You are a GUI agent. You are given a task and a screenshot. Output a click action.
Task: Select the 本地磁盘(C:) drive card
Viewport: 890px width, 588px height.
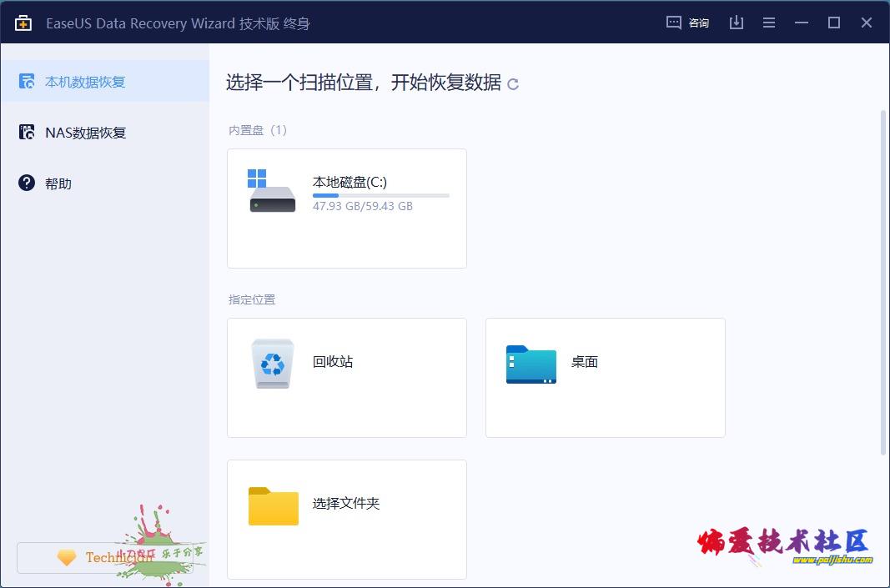tap(347, 209)
